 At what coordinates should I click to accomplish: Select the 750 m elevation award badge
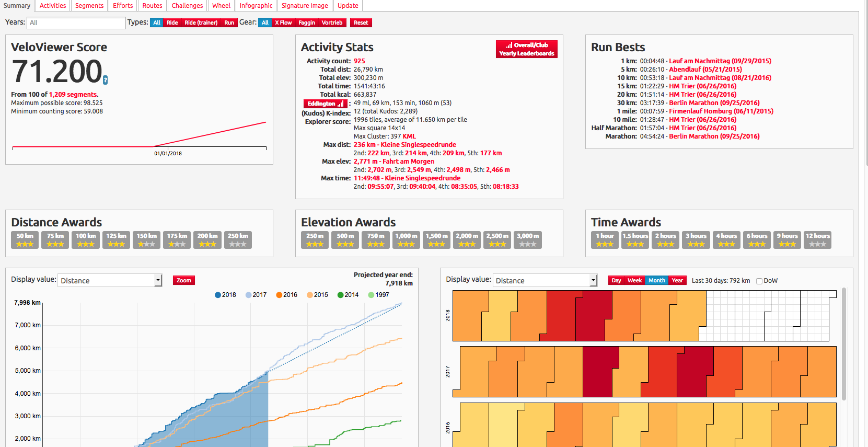click(x=376, y=240)
